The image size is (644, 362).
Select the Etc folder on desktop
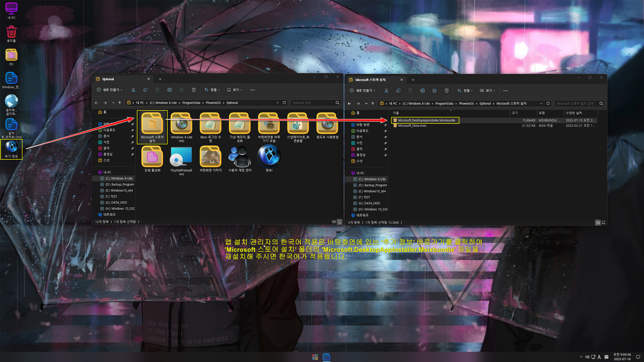coord(11,57)
